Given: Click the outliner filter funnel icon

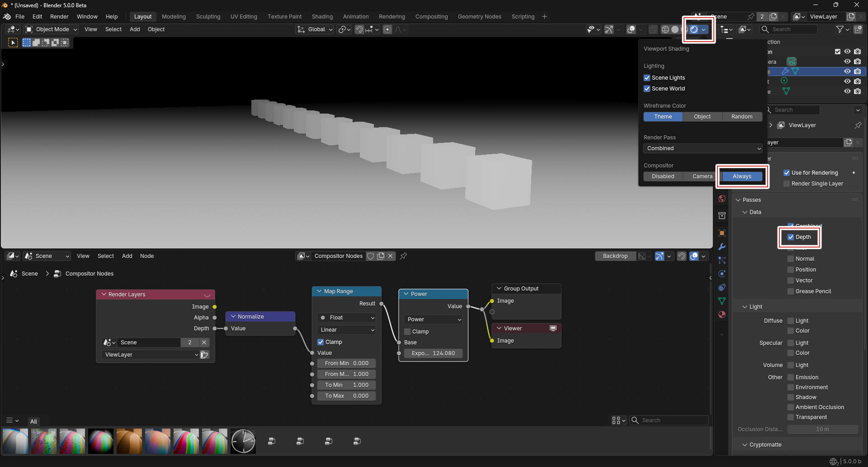Looking at the screenshot, I should pyautogui.click(x=840, y=29).
